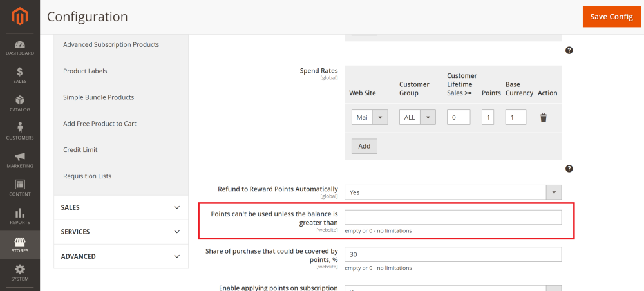The width and height of the screenshot is (644, 291).
Task: Delete the Spend Rates row with trash icon
Action: click(x=544, y=117)
